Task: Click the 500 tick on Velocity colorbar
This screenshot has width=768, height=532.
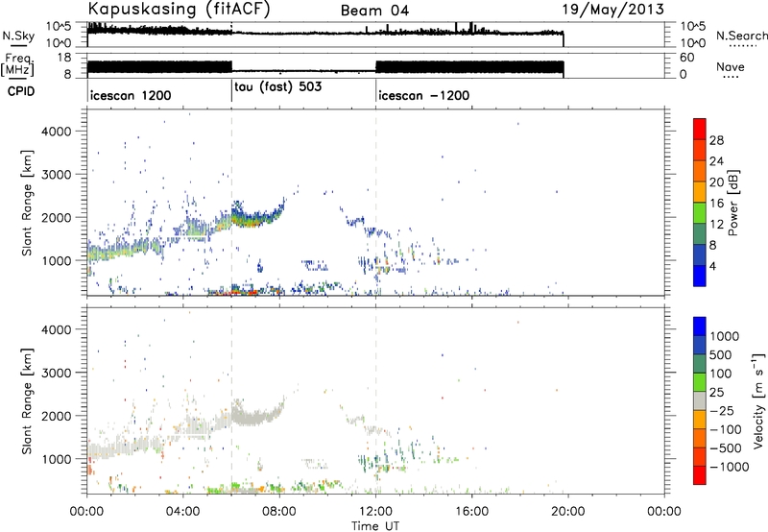Action: coord(722,354)
